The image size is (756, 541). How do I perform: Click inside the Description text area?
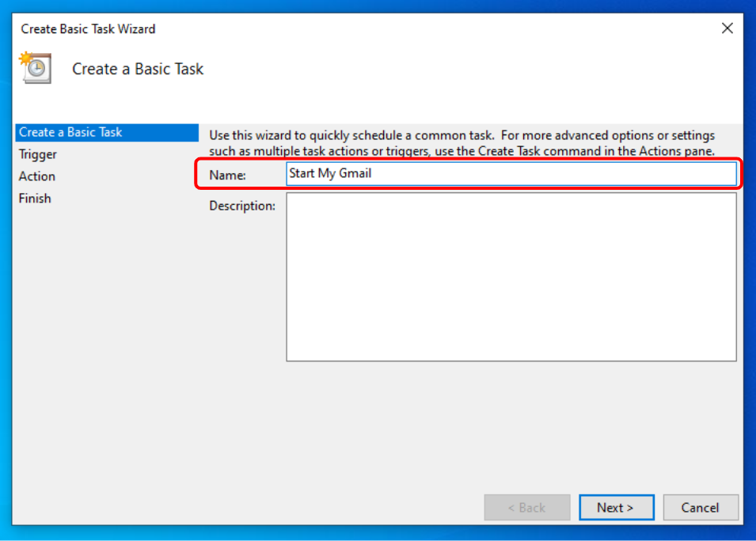click(x=511, y=277)
